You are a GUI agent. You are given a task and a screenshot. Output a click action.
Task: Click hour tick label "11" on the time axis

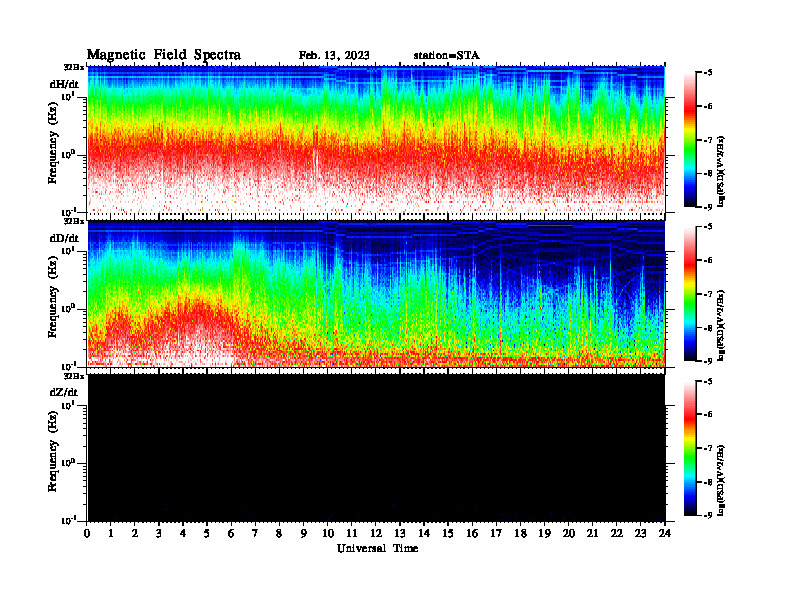tap(352, 533)
